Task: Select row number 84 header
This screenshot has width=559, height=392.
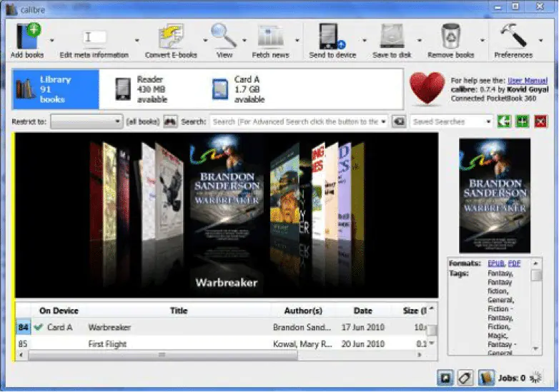Action: coord(23,327)
